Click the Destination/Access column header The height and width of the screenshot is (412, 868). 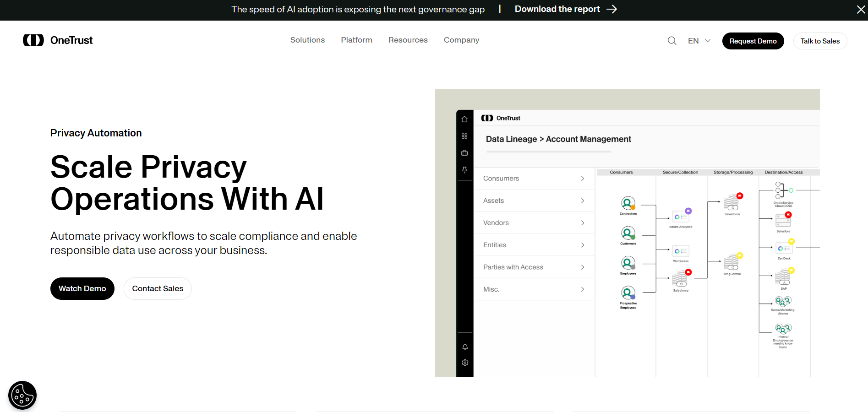click(784, 173)
